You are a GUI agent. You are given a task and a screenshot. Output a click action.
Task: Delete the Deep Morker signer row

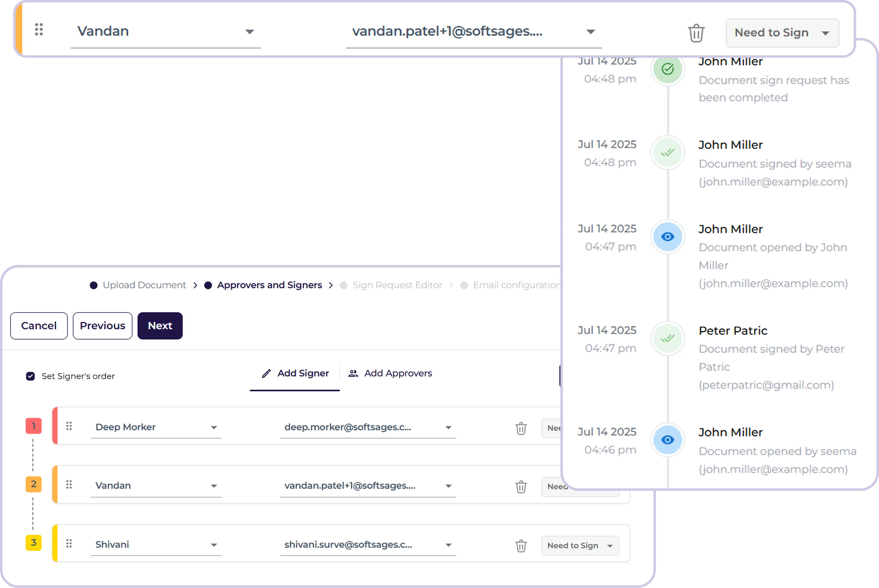coord(521,428)
